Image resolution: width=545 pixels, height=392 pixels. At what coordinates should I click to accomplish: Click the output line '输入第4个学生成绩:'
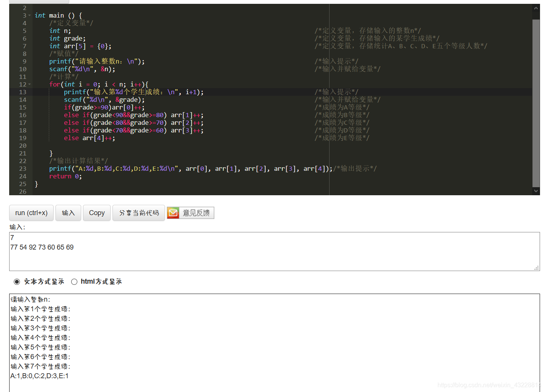point(41,338)
